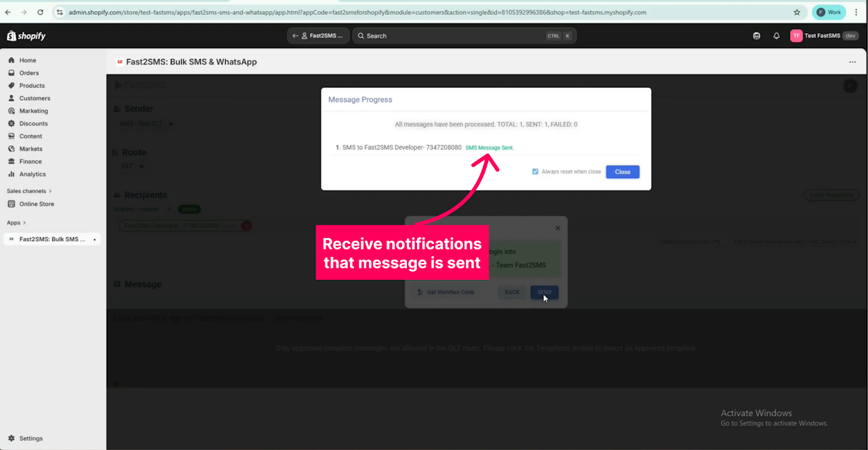Open the Products page icon
Screen dimensions: 868x450
pyautogui.click(x=12, y=86)
